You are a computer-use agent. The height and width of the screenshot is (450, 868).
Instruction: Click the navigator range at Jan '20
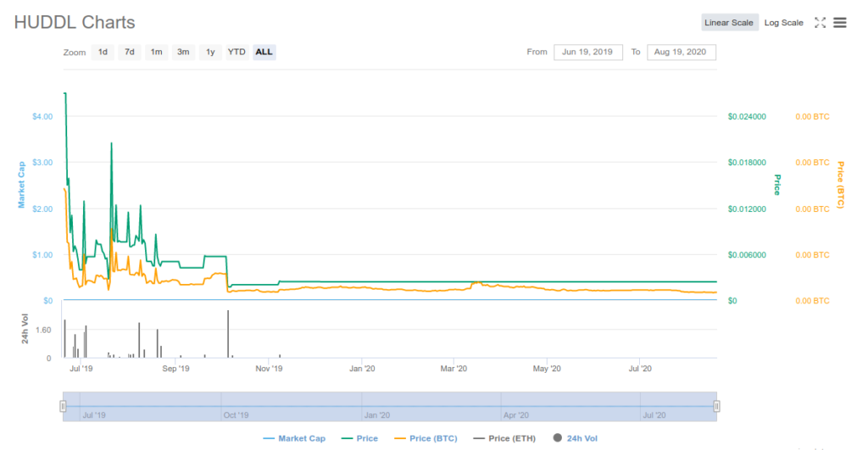[377, 414]
